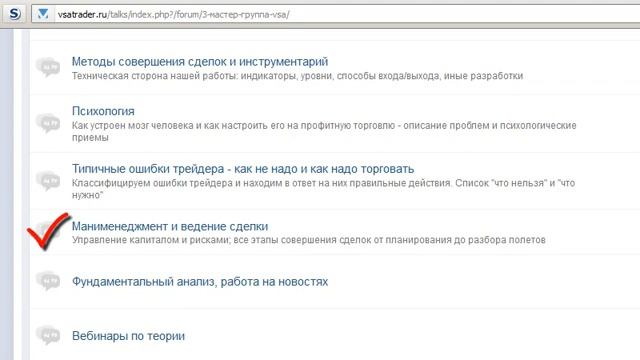The height and width of the screenshot is (360, 640).
Task: Click description 'Как устроен мозг человека'
Action: pos(324,131)
